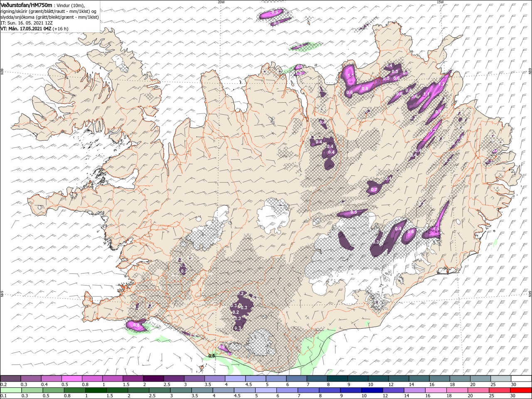Pick the grey-green swatch labeled 3 in the green row
Screen dimensions: 532x399
pos(181,390)
